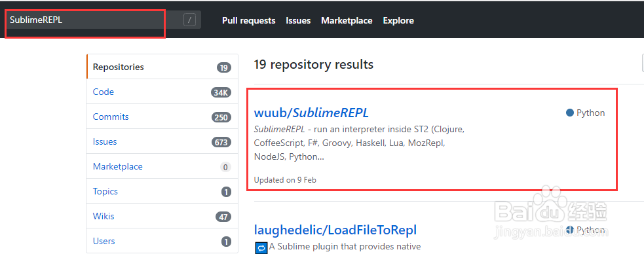Filter results by Topics
The width and height of the screenshot is (644, 254).
162,191
